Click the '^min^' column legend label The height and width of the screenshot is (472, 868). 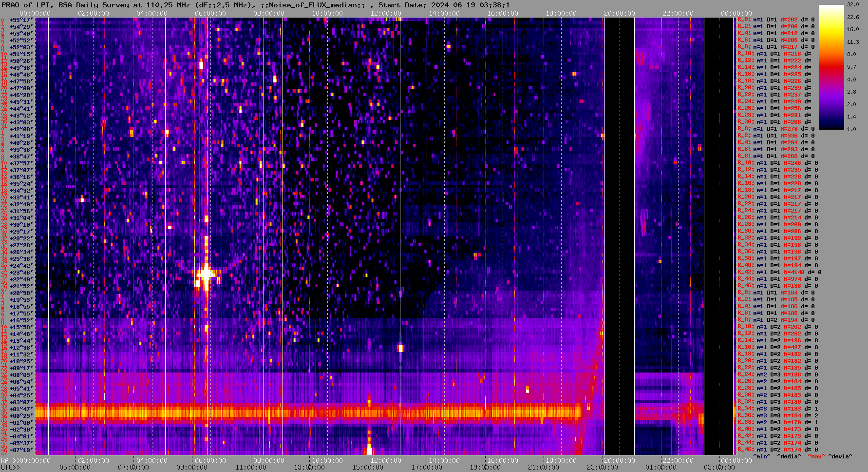click(x=762, y=457)
